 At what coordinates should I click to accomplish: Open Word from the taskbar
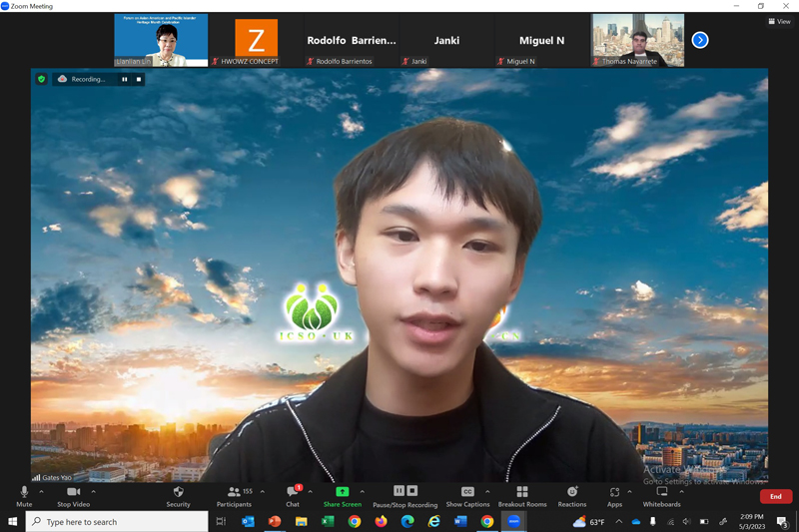[x=460, y=521]
